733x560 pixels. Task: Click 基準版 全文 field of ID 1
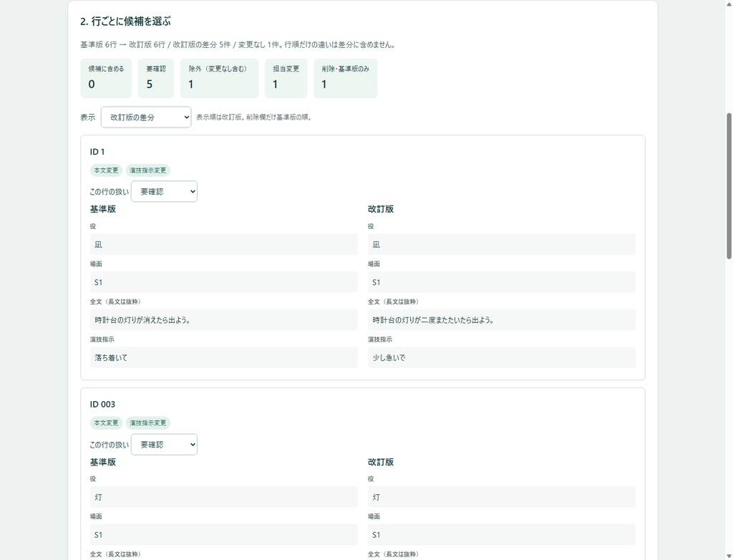point(224,320)
